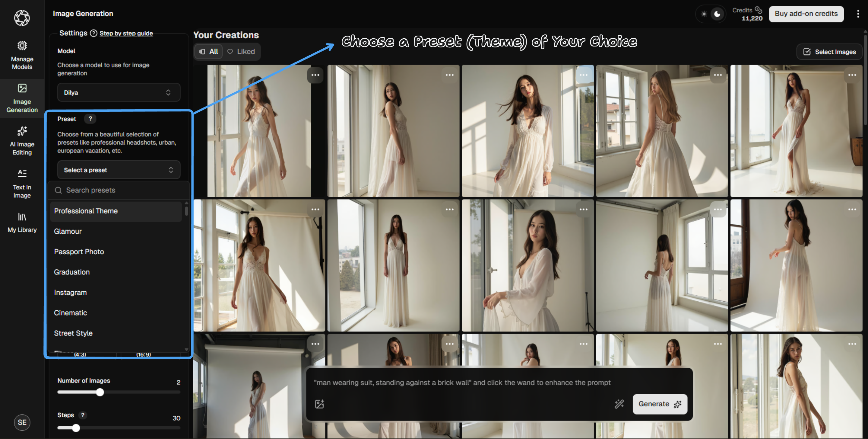This screenshot has height=439, width=868.
Task: Click the camera shutter app logo
Action: click(x=22, y=18)
